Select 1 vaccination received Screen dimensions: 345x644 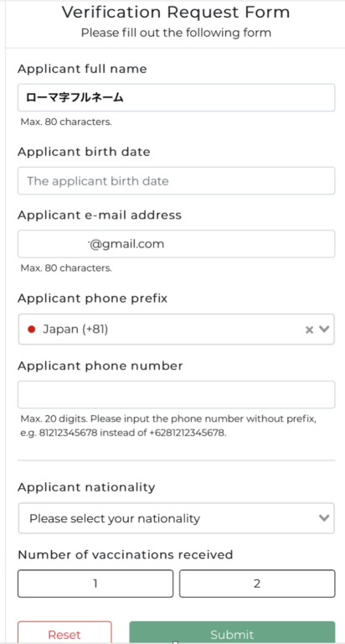(x=95, y=584)
